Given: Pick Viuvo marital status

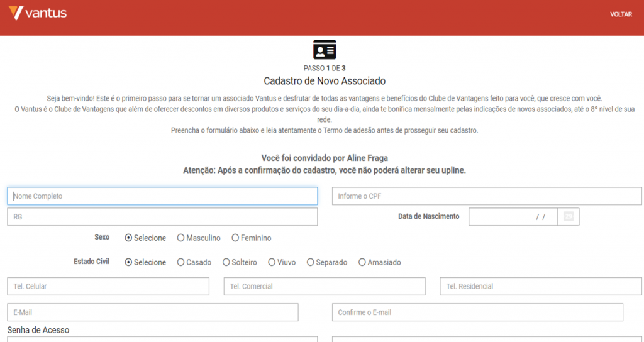Looking at the screenshot, I should click(x=272, y=262).
